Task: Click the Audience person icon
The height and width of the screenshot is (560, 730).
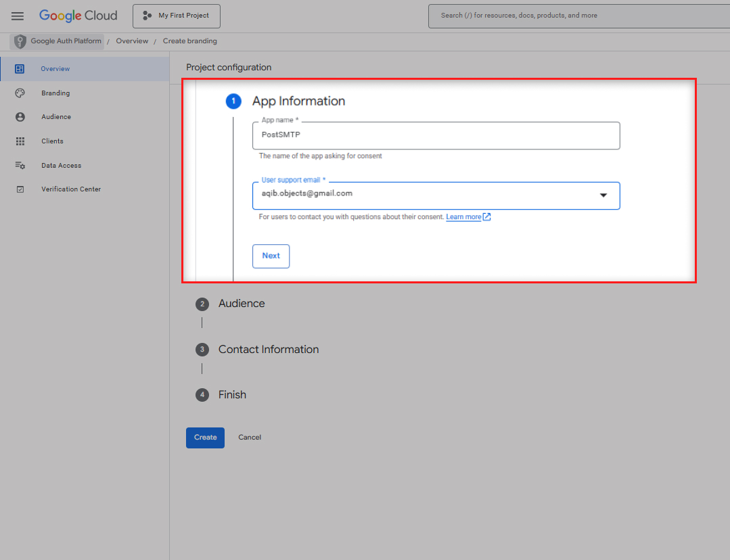Action: 20,117
